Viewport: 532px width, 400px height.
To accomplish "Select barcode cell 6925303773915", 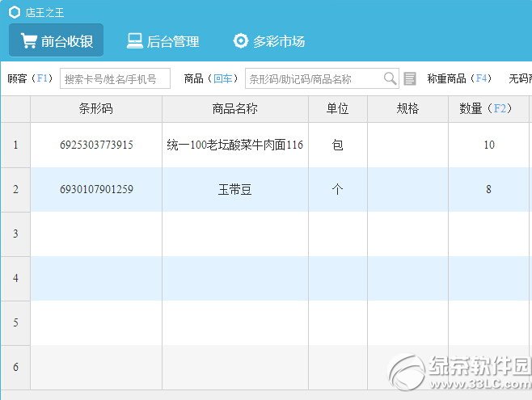I will (96, 145).
